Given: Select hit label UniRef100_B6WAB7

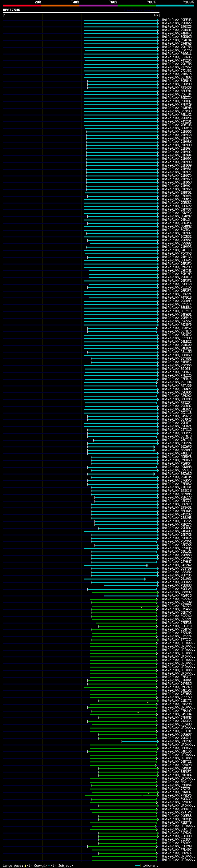Looking at the screenshot, I should coord(177,735).
